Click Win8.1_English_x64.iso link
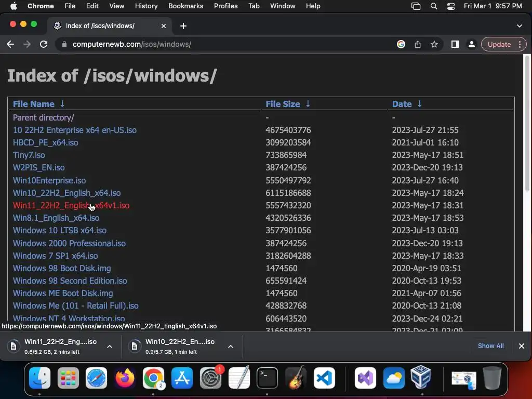The height and width of the screenshot is (399, 532). point(56,218)
